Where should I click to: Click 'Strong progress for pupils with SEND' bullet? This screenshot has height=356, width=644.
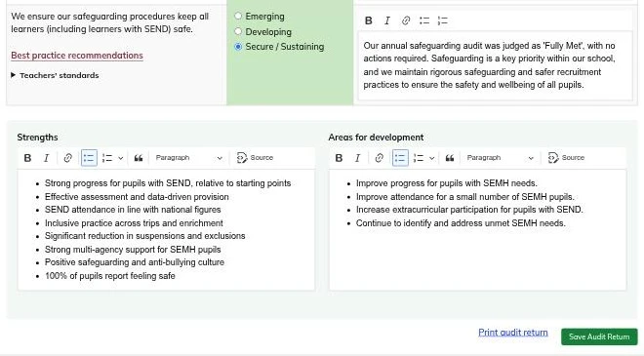[168, 183]
